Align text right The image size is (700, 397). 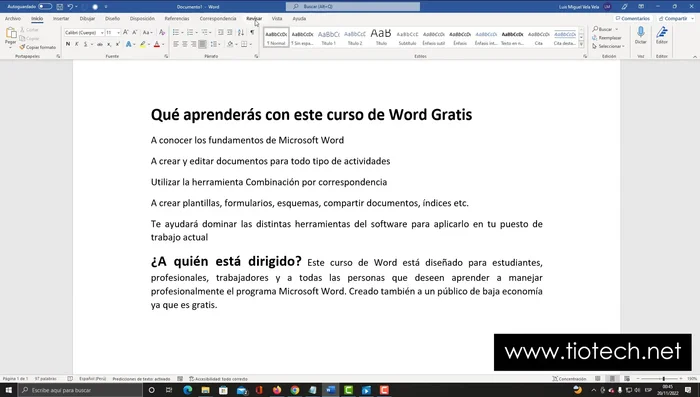tap(193, 44)
